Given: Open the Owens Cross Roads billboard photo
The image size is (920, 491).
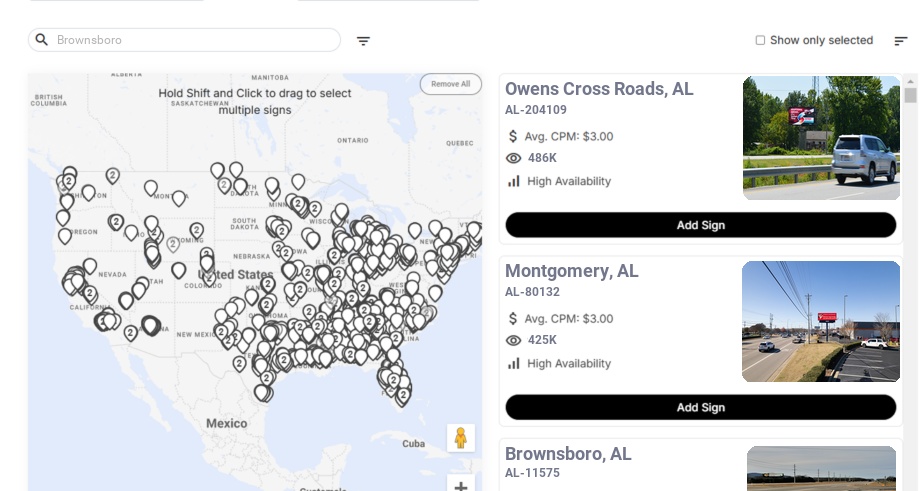Looking at the screenshot, I should click(x=821, y=138).
